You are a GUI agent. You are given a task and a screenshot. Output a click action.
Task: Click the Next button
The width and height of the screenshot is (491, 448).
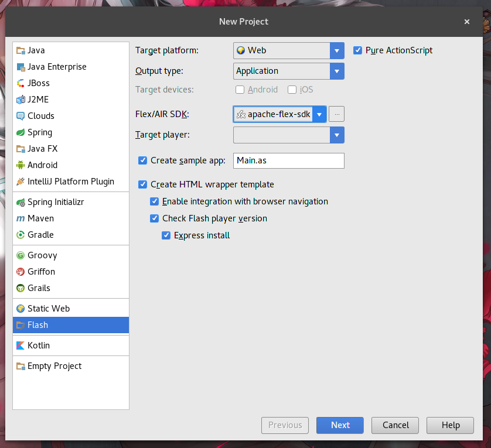[340, 425]
